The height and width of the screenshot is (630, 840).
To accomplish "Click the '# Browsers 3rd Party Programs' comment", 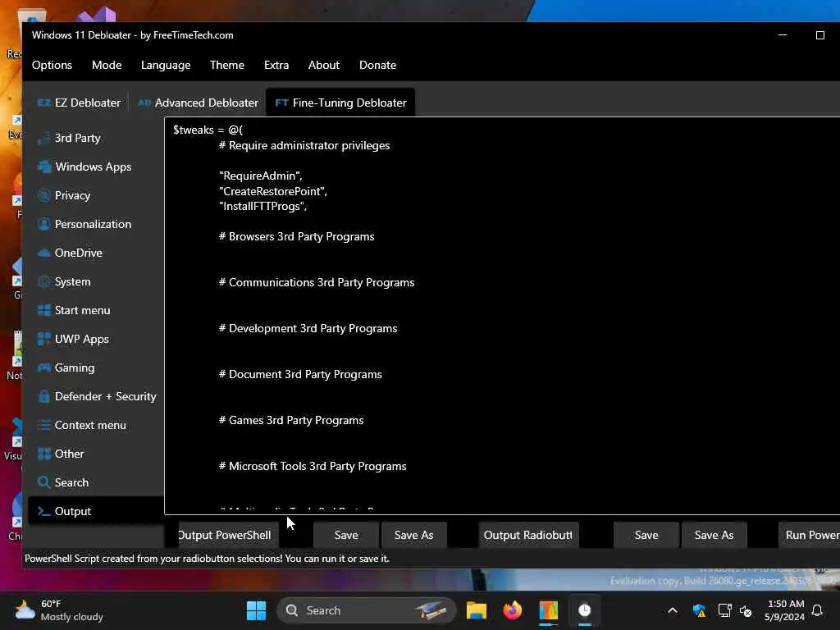I will tap(296, 237).
